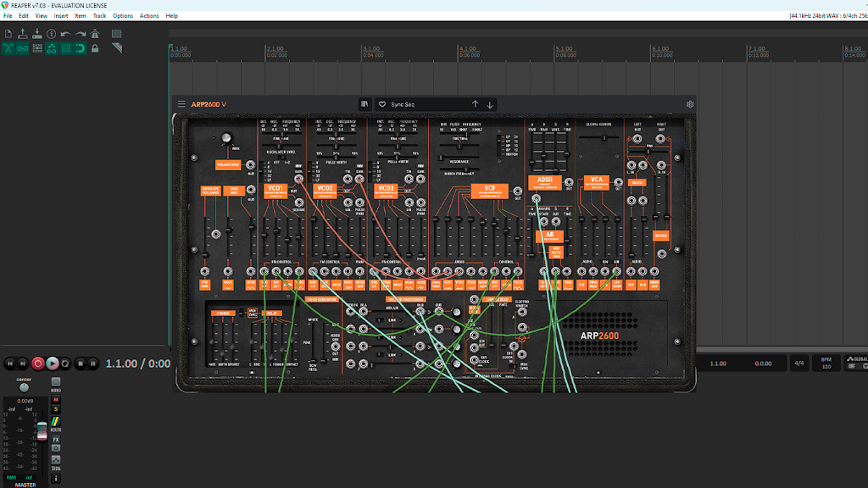
Task: Toggle auto-crossfade toolbar button
Action: pos(8,48)
